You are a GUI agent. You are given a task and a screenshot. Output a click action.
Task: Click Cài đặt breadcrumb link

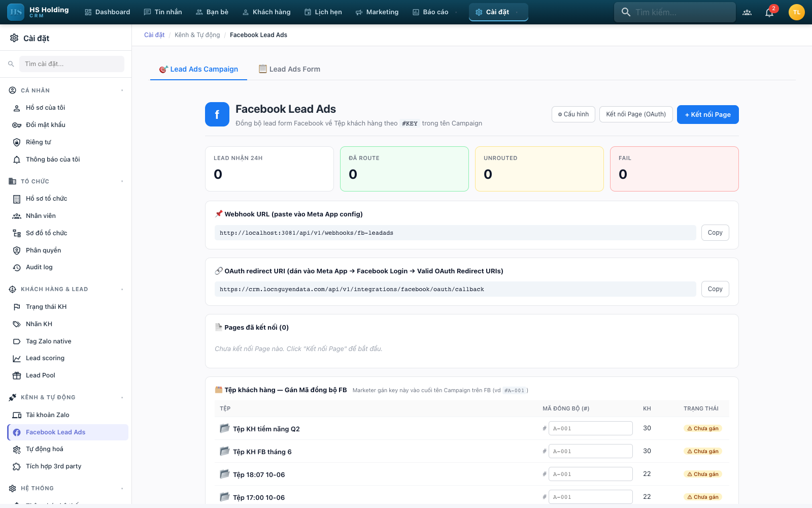tap(154, 35)
